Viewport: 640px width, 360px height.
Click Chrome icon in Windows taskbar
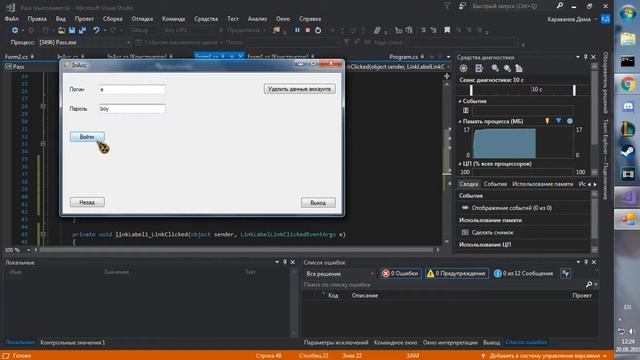click(628, 84)
